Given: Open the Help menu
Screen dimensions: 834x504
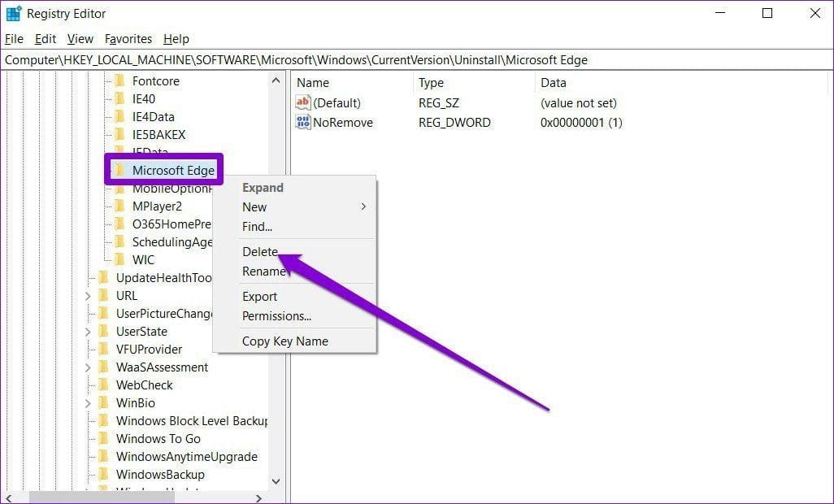Looking at the screenshot, I should [176, 39].
